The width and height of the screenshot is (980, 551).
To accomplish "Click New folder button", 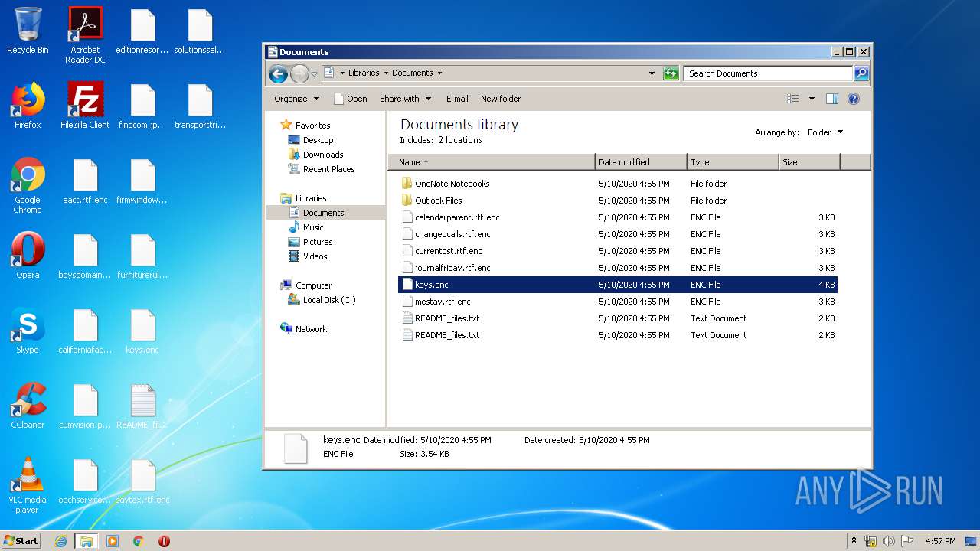I will 501,99.
